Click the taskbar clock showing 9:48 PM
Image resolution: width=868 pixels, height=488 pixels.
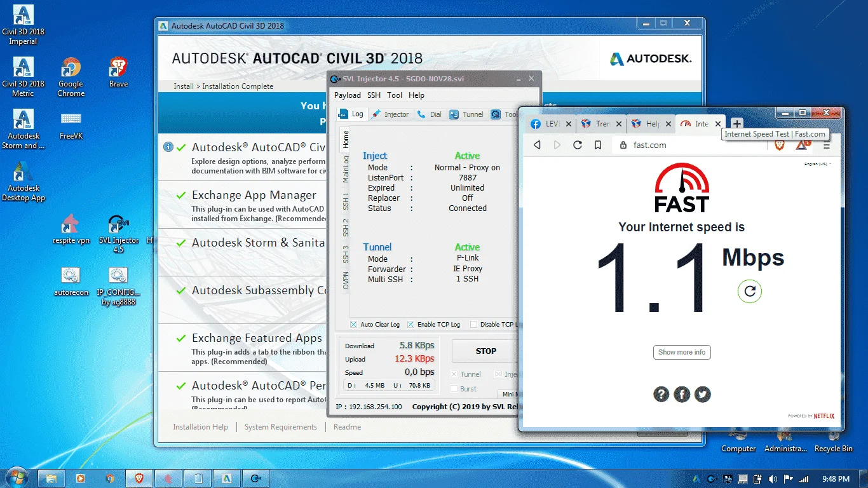835,479
